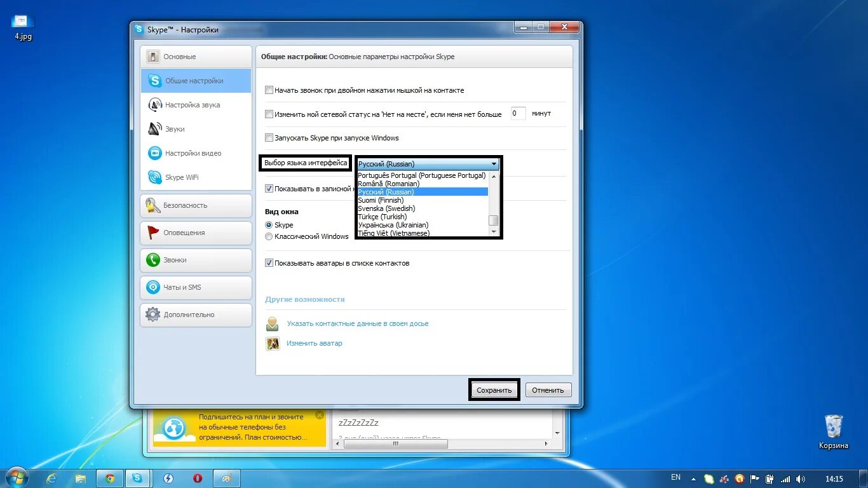Select Общие настройки in the sidebar
This screenshot has height=488, width=868.
(x=196, y=81)
